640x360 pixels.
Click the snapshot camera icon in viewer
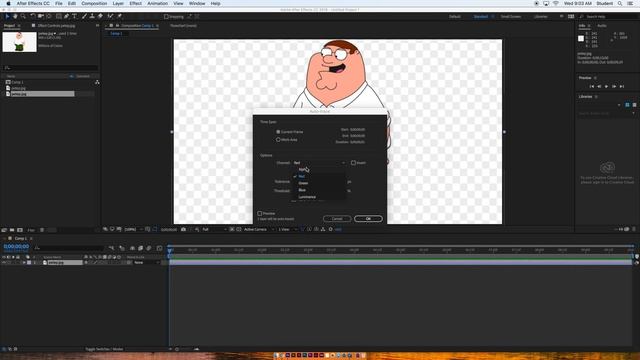click(x=183, y=229)
